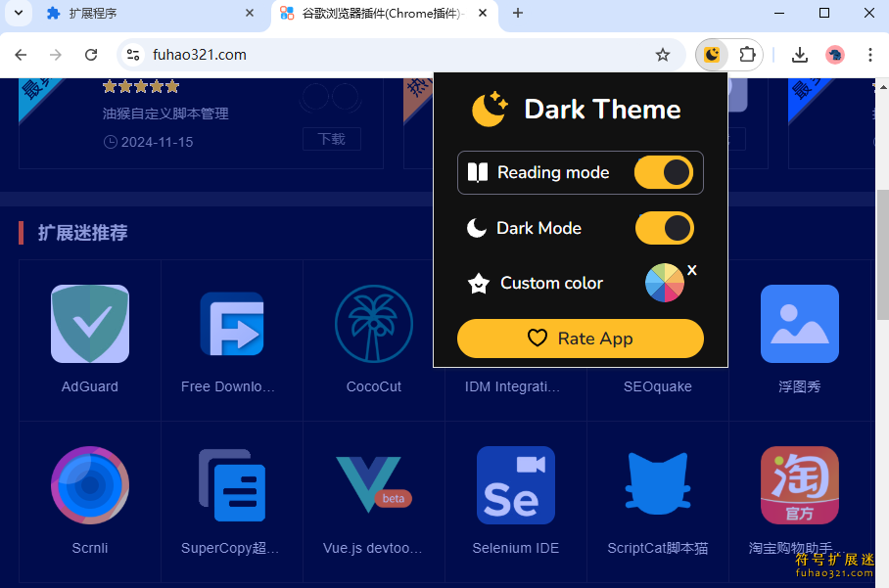Open the Chrome profile avatar

point(834,55)
